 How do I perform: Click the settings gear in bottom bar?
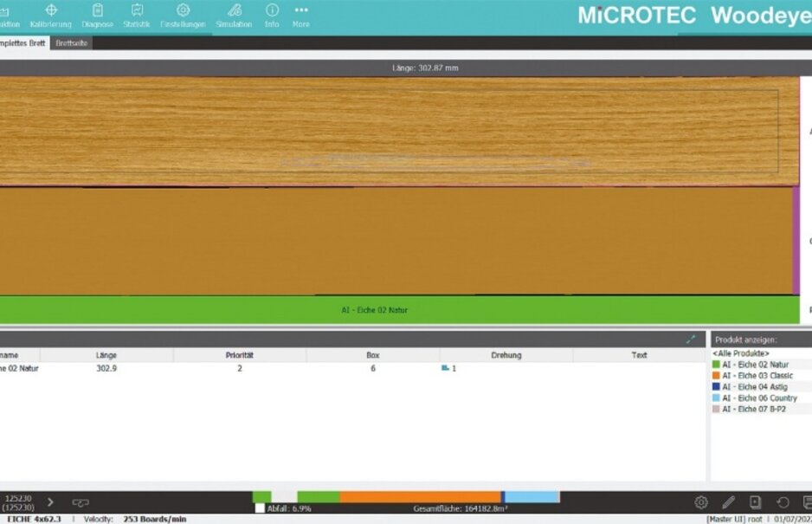pyautogui.click(x=701, y=502)
